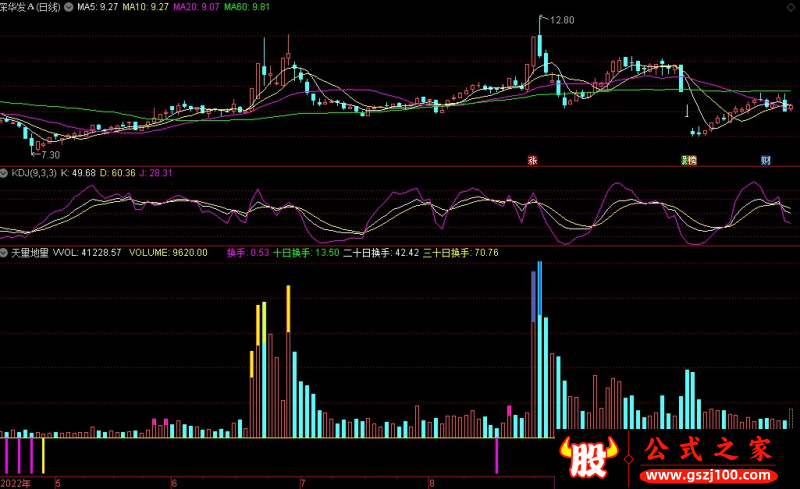Click the 2022年 label on time axis

pos(15,483)
